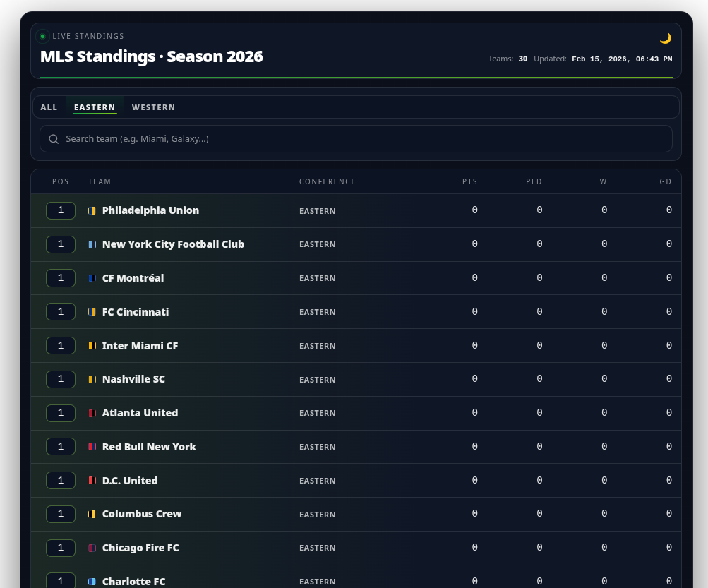Click the Atlanta United crest icon
Image resolution: width=708 pixels, height=588 pixels.
click(92, 413)
